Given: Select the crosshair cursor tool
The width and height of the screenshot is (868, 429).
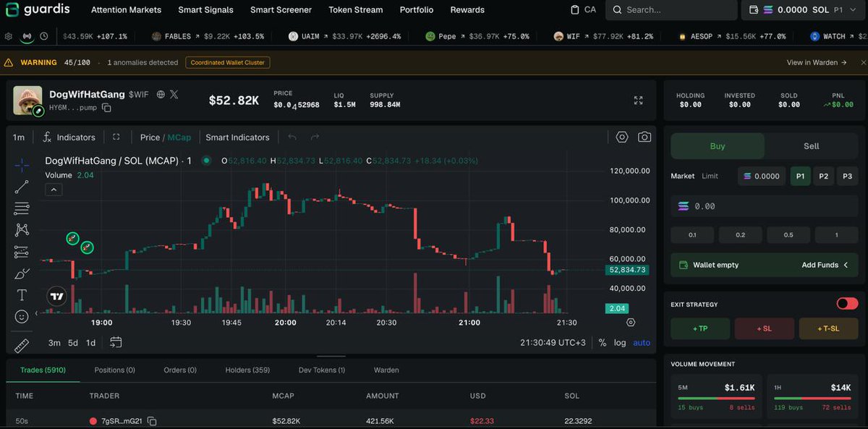Looking at the screenshot, I should 22,165.
